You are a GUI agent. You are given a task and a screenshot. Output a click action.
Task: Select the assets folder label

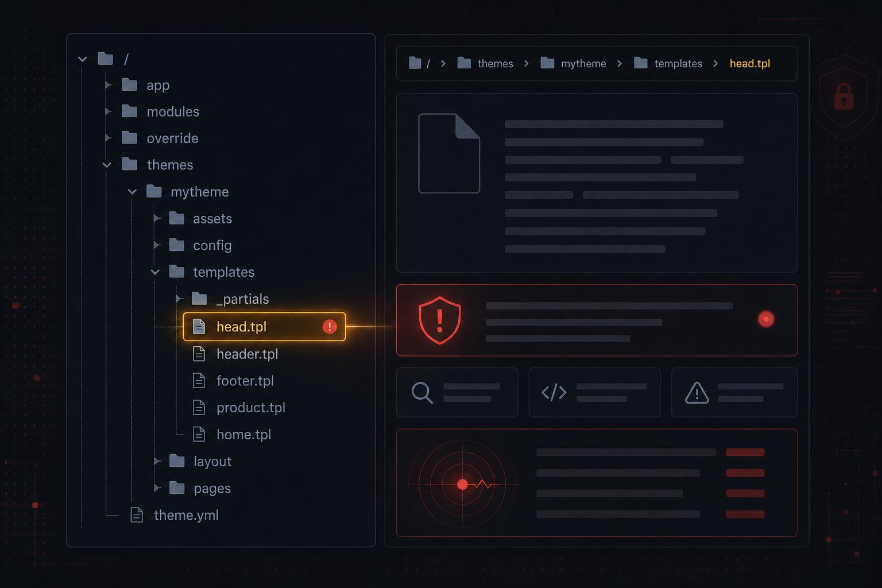point(212,219)
